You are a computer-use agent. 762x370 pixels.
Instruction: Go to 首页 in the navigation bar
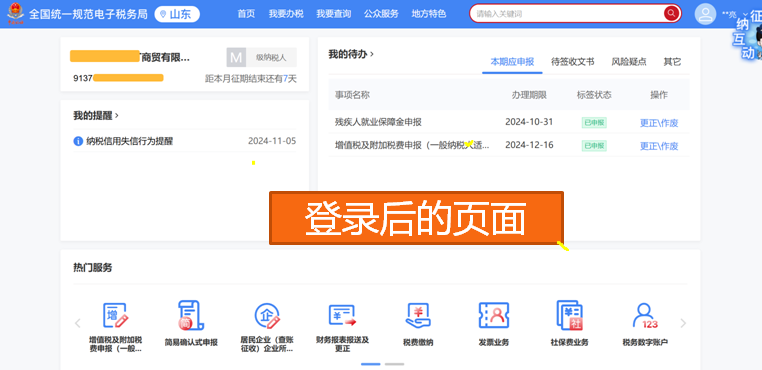(x=246, y=14)
